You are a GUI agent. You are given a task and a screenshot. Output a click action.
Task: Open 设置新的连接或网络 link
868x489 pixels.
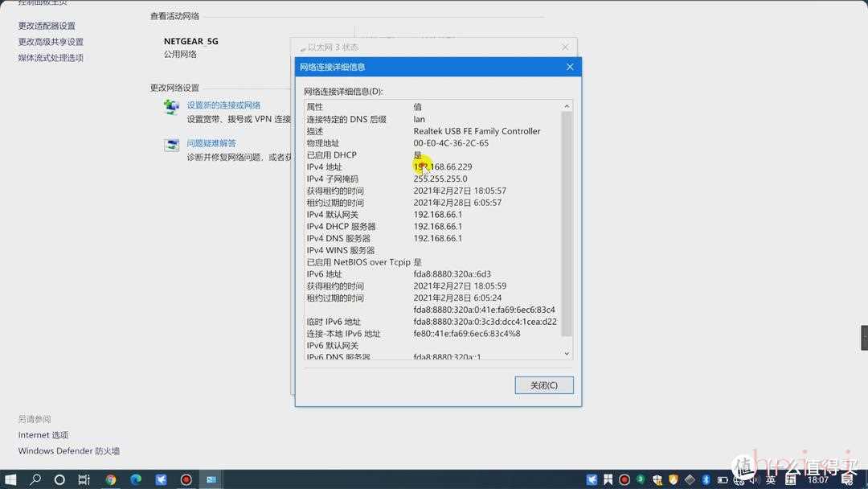click(223, 105)
